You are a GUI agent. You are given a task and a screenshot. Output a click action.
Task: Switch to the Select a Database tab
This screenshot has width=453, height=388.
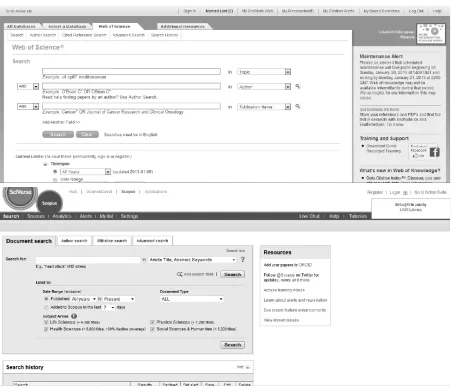67,26
